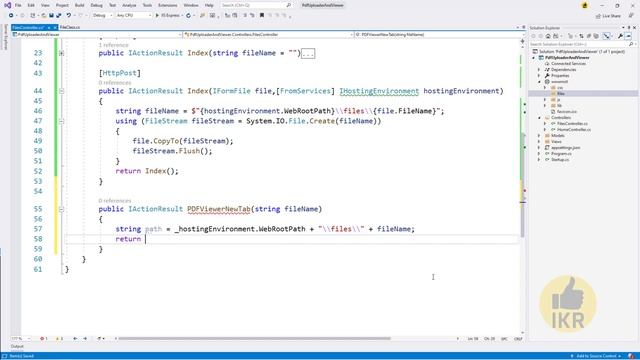Open the FilesController type navigation dropdown
The height and width of the screenshot is (360, 640).
pyautogui.click(x=268, y=35)
